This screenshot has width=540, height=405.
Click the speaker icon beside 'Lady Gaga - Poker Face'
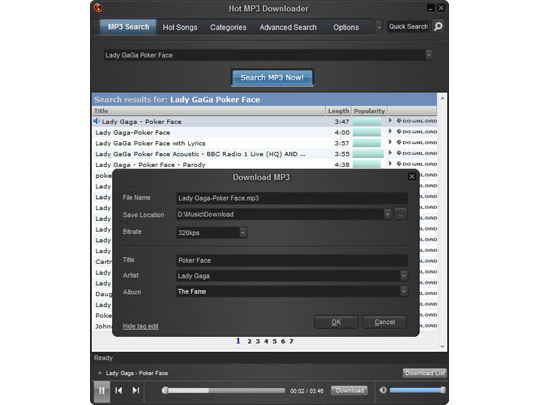[97, 121]
